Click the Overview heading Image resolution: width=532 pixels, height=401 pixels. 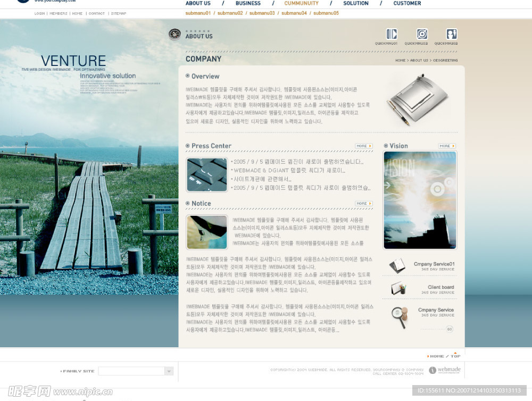click(205, 77)
